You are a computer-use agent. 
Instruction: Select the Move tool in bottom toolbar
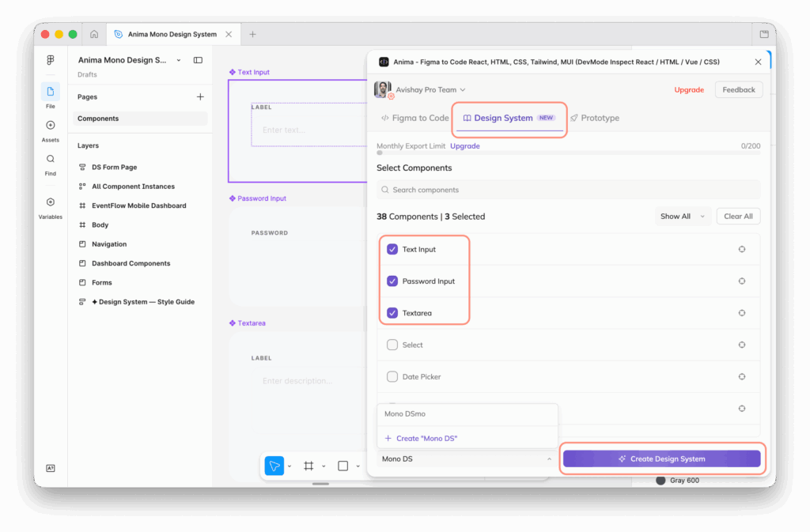[273, 466]
